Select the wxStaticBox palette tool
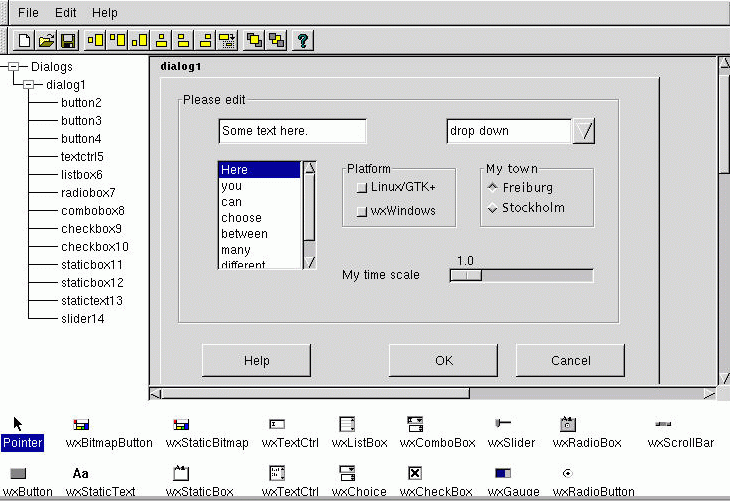 click(x=199, y=481)
